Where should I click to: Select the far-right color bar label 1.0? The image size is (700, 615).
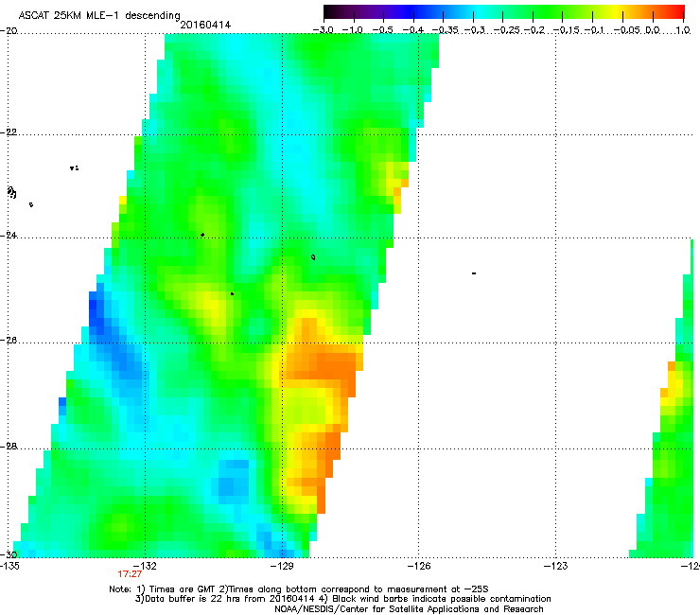[x=683, y=30]
